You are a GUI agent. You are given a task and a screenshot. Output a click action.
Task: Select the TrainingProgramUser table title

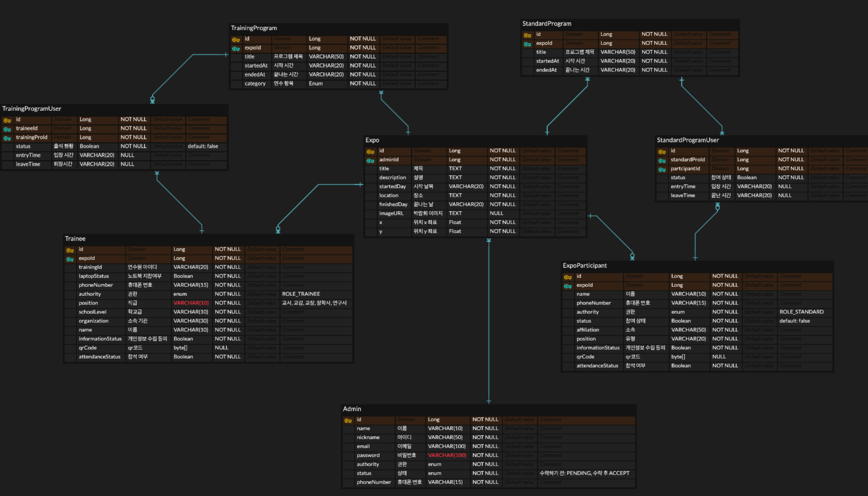click(32, 109)
